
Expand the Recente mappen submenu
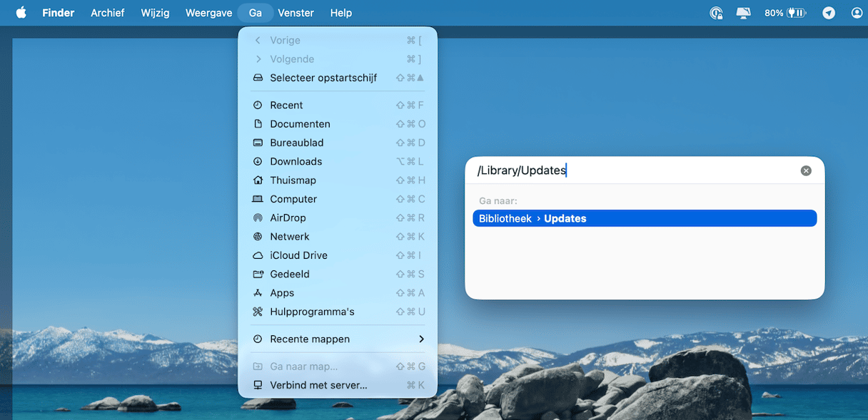click(x=421, y=339)
